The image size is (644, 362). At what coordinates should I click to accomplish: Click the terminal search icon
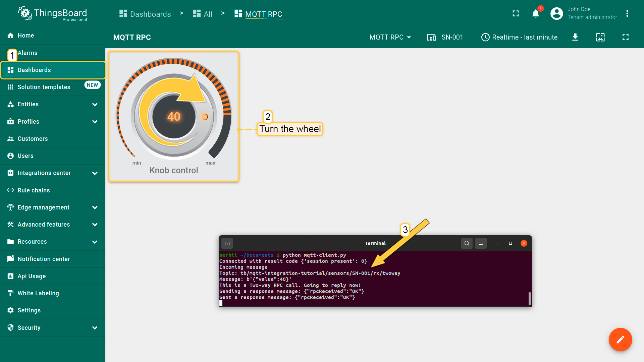coord(467,243)
